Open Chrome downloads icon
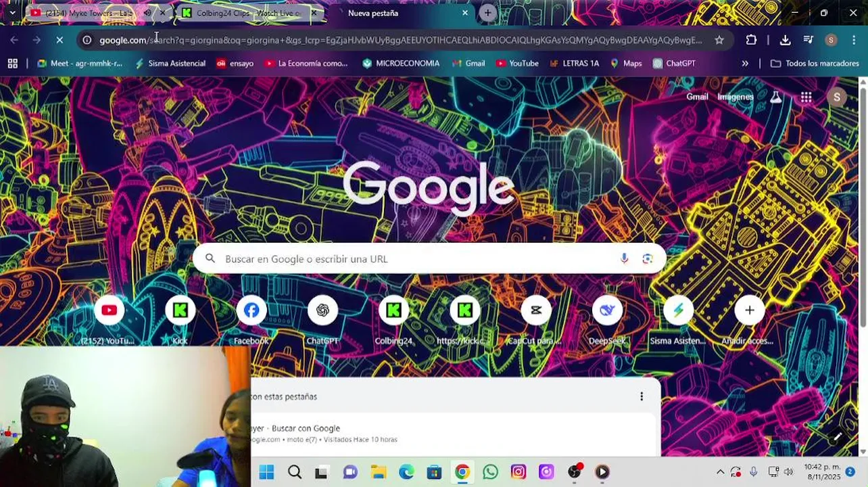 point(785,40)
